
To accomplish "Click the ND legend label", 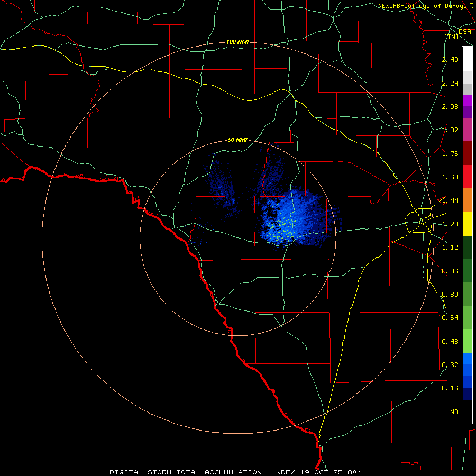I will pyautogui.click(x=454, y=412).
